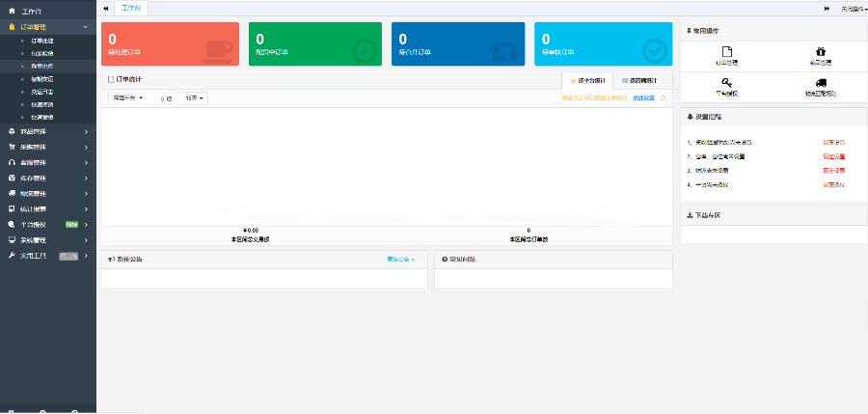The width and height of the screenshot is (868, 414).
Task: Click red link beside reminder item 1
Action: pyautogui.click(x=834, y=143)
